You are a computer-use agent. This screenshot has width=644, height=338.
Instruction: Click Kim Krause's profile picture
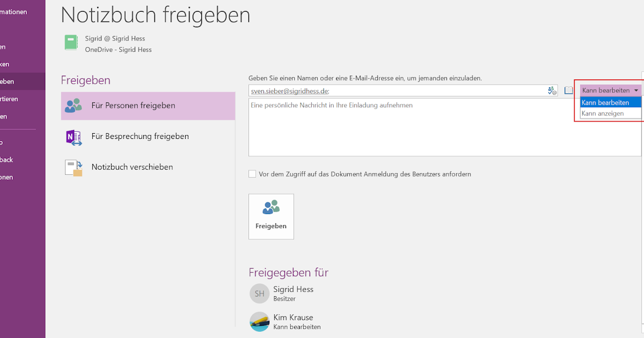tap(259, 321)
